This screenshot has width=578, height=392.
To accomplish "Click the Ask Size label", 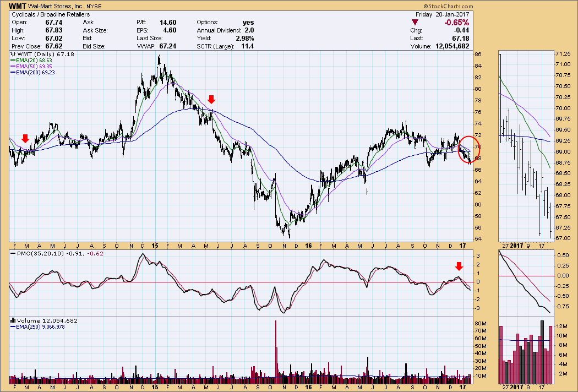I will pyautogui.click(x=95, y=30).
